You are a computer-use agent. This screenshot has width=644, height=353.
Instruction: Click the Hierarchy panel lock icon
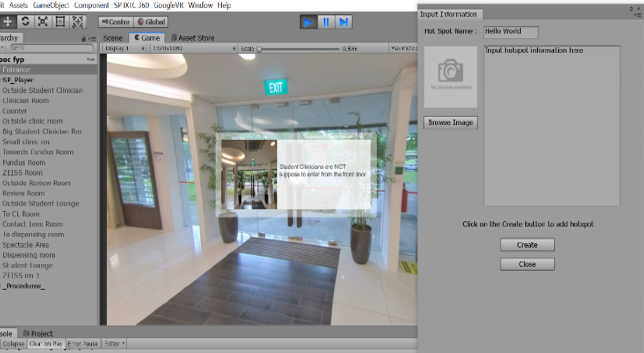tap(83, 39)
